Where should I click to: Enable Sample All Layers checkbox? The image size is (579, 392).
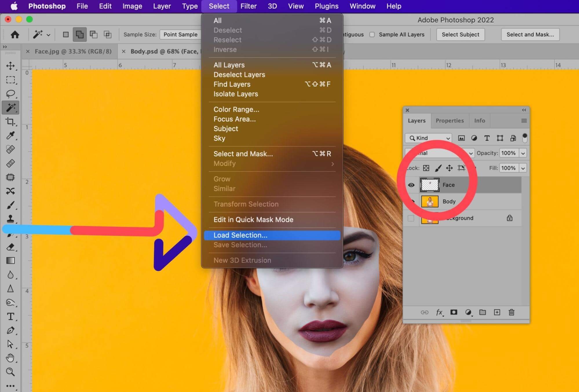click(372, 34)
